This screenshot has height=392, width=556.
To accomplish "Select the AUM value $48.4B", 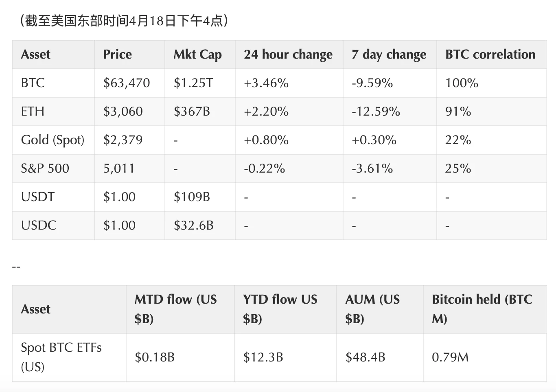I will pyautogui.click(x=365, y=357).
